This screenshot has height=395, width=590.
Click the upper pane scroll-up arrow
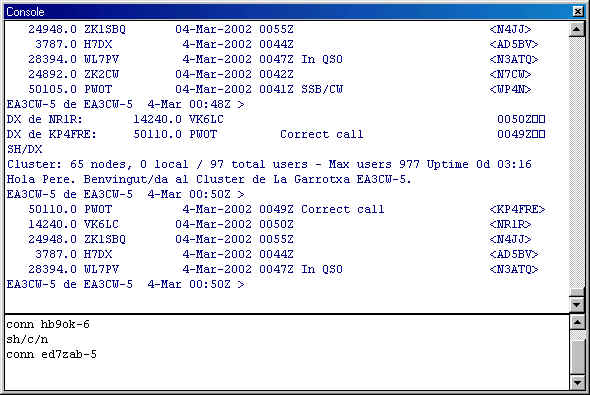(576, 29)
